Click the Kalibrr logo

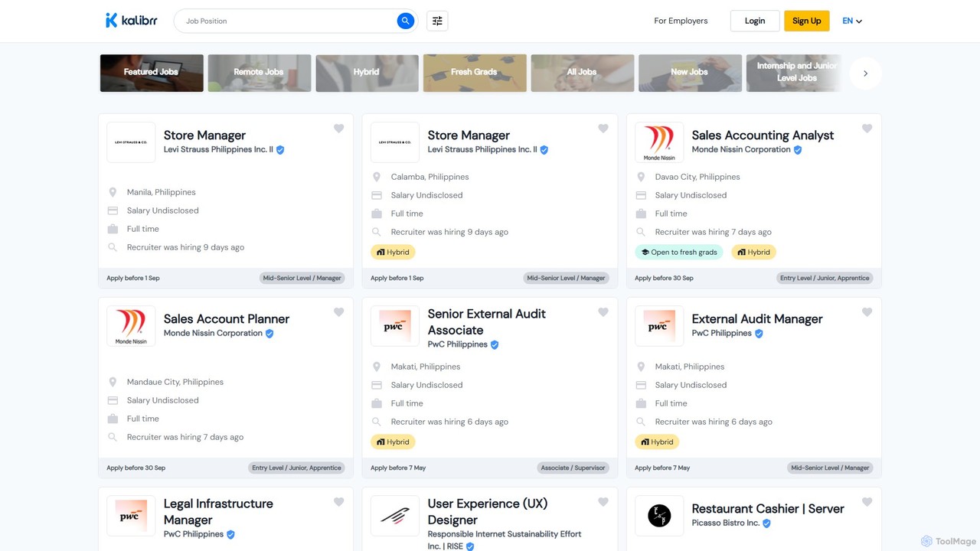(x=132, y=21)
